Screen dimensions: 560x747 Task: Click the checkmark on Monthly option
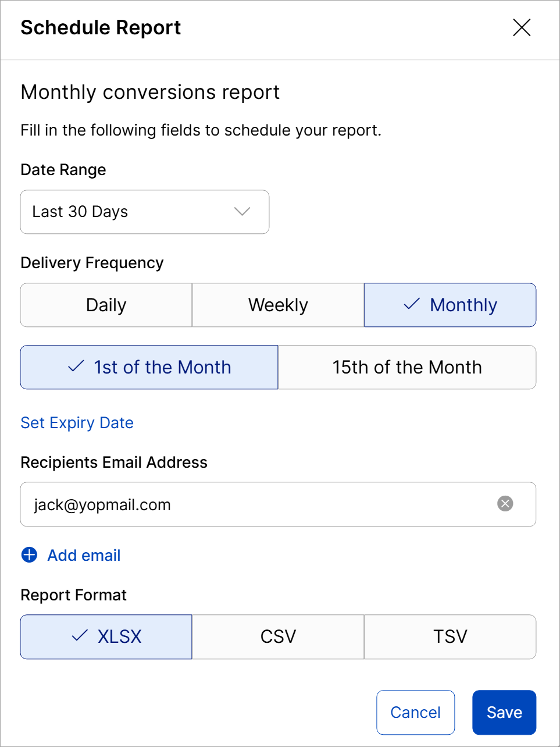pos(412,304)
